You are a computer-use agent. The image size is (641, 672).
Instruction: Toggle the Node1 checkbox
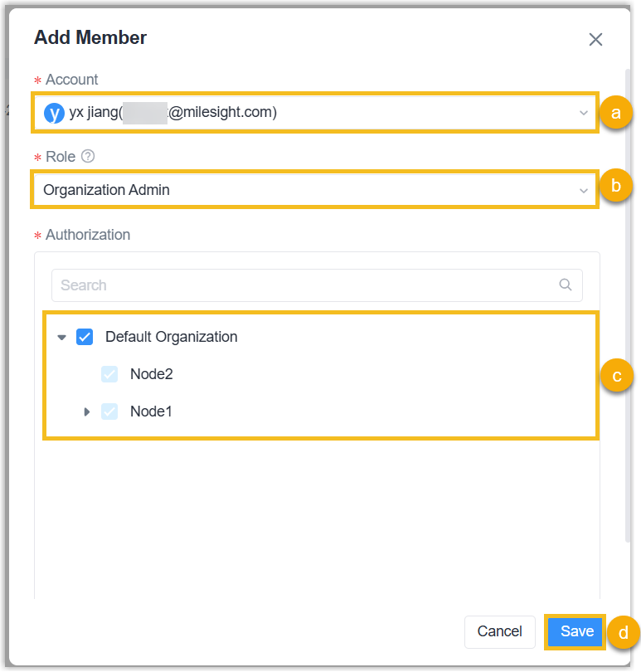click(x=109, y=411)
